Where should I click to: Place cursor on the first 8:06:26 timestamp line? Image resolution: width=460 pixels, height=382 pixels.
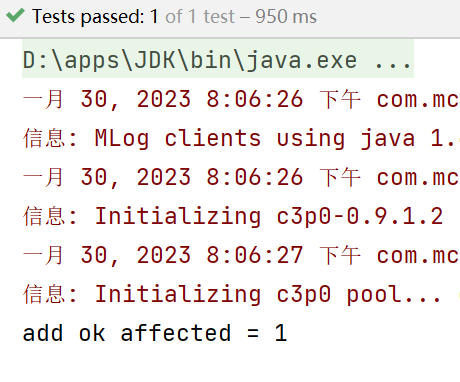click(241, 99)
